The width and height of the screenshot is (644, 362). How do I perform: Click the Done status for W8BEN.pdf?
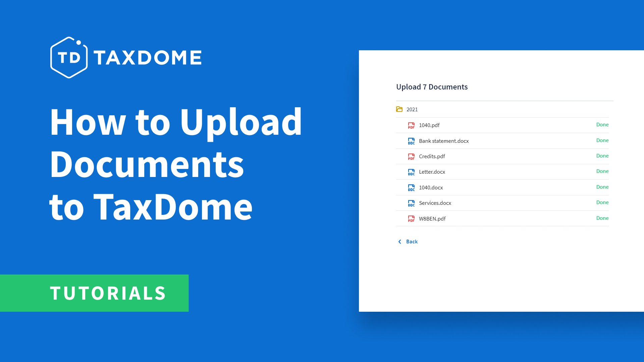(x=602, y=218)
